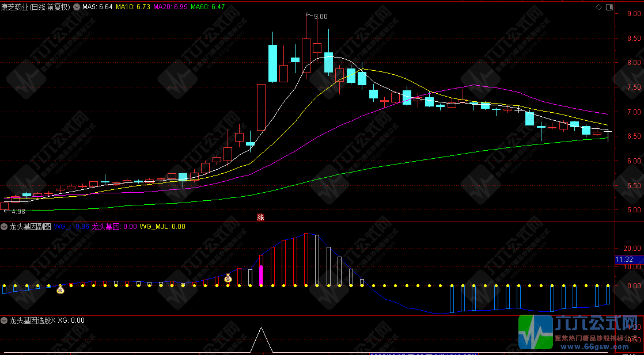Click the first money bag signal icon

coord(60,290)
